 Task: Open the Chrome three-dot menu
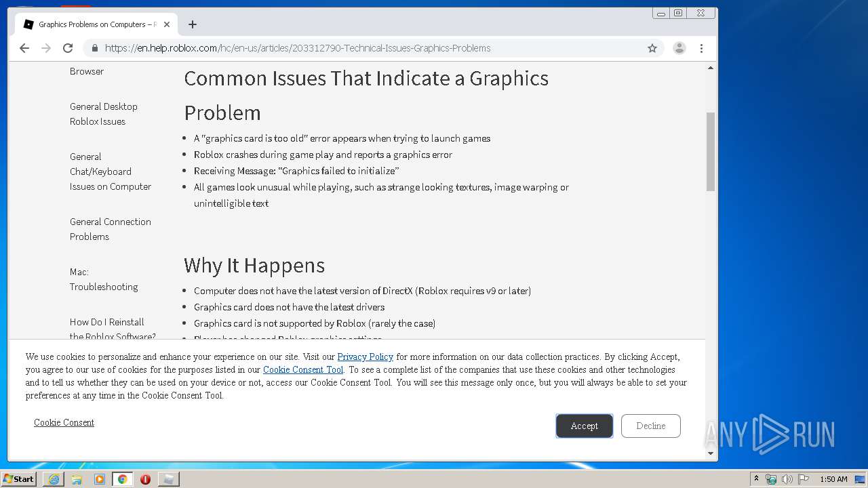(701, 48)
